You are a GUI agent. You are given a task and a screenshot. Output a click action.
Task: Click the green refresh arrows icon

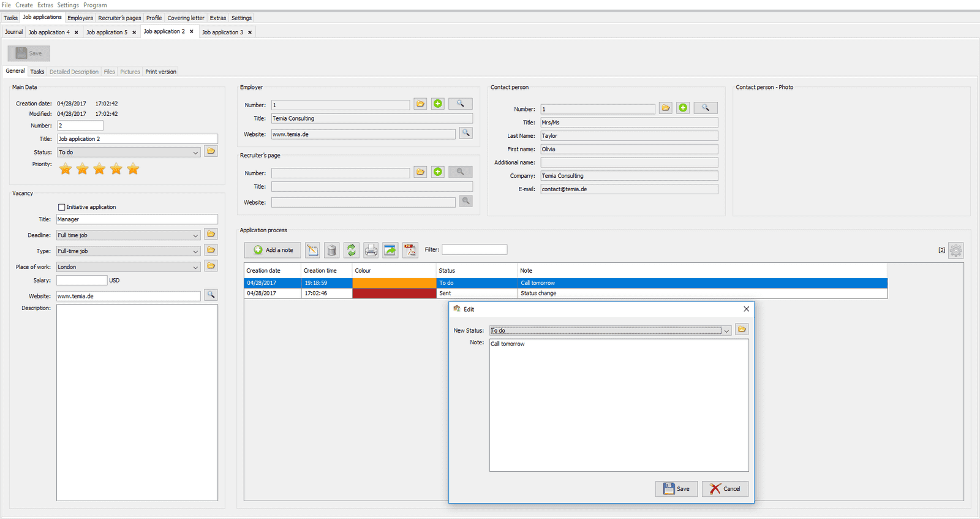(351, 250)
